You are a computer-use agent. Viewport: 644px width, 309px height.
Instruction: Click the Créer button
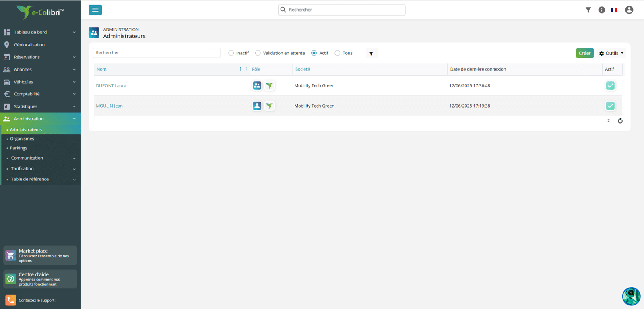[x=584, y=53]
